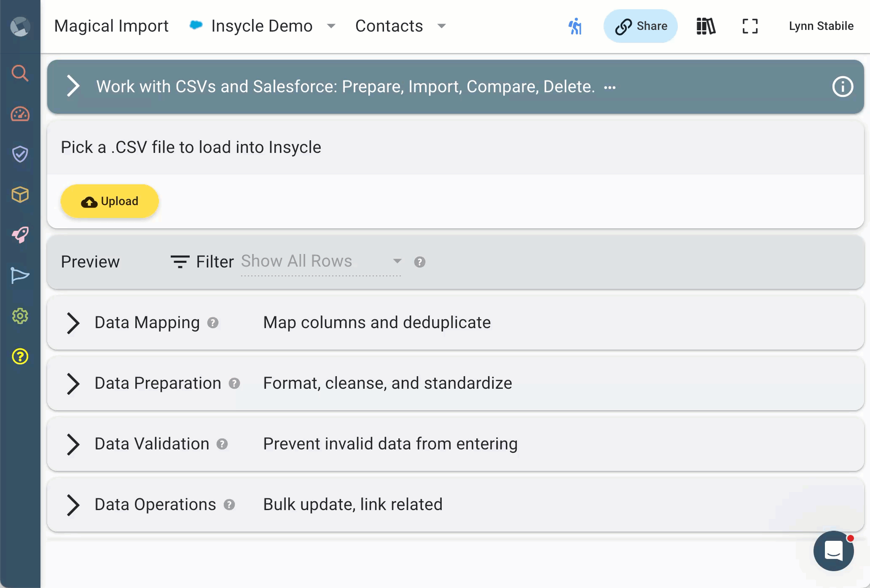
Task: Click the Magical Import title
Action: (111, 26)
